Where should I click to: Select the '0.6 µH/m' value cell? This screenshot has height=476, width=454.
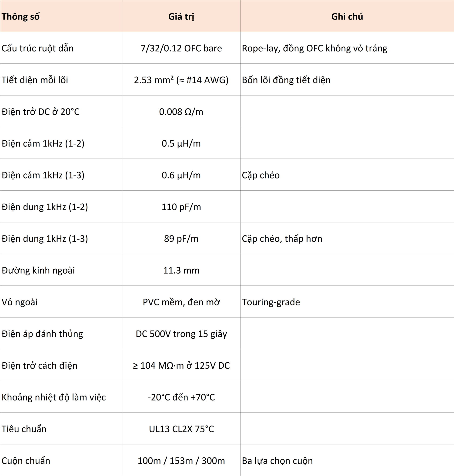pos(181,175)
